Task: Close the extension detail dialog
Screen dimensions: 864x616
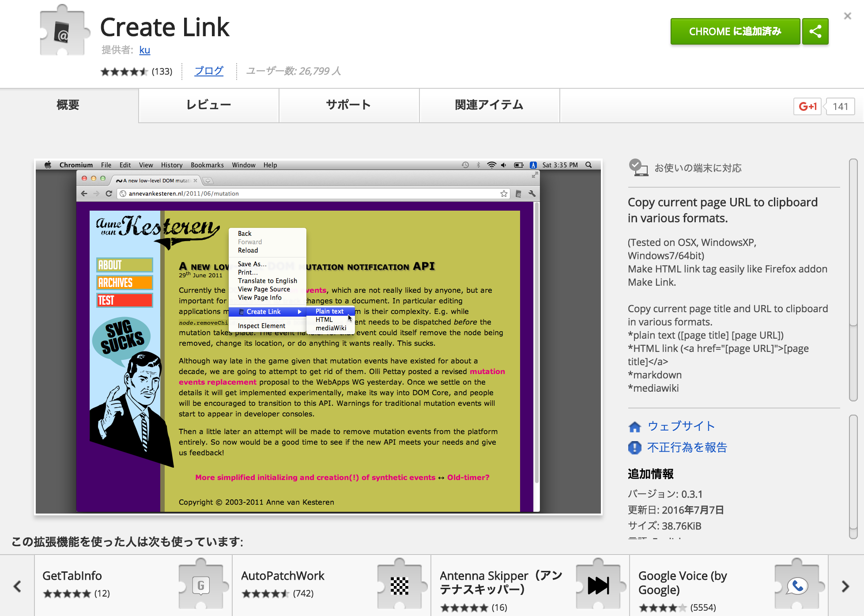Action: click(x=847, y=16)
